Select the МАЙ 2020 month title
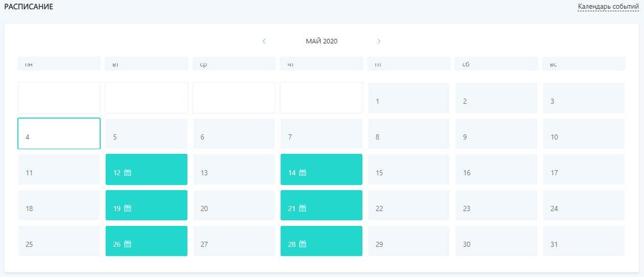644x277 pixels. tap(321, 41)
